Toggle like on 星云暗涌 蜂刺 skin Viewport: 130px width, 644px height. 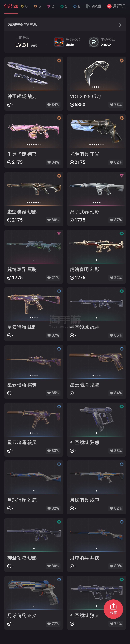tap(49, 336)
